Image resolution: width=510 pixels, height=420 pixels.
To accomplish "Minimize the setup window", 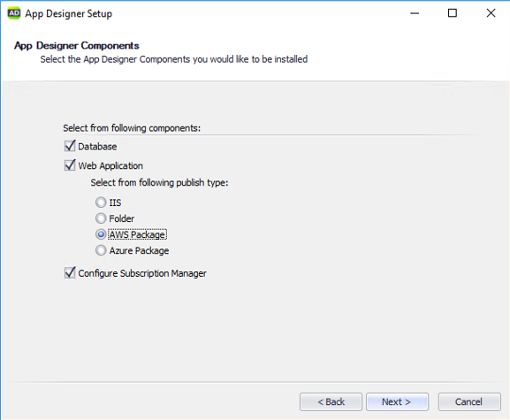I will [x=415, y=13].
